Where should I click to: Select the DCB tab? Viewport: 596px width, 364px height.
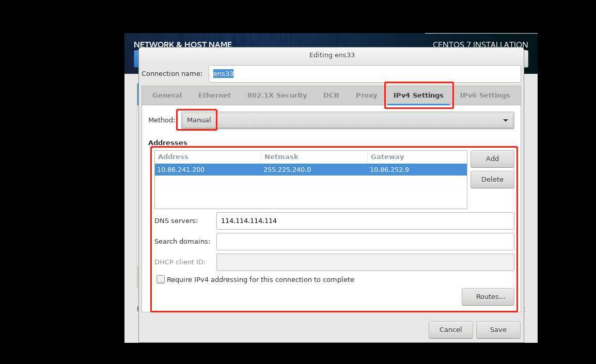(331, 96)
